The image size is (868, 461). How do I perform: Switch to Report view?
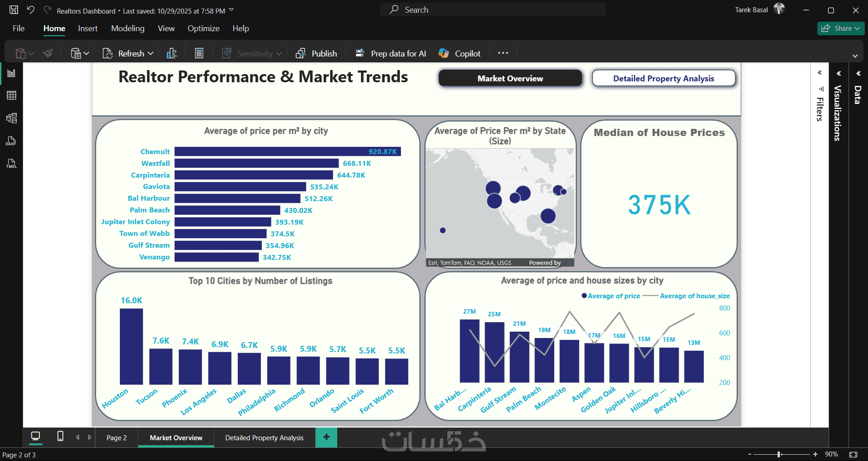point(11,73)
